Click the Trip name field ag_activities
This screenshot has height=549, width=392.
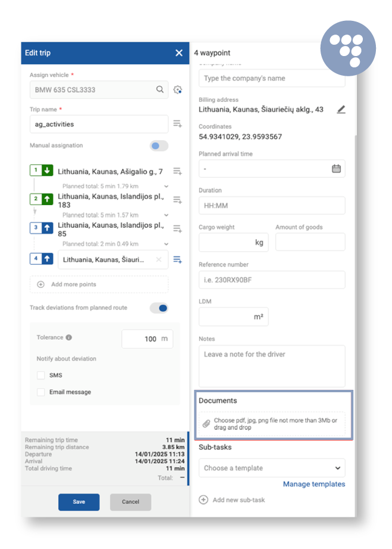click(x=99, y=125)
